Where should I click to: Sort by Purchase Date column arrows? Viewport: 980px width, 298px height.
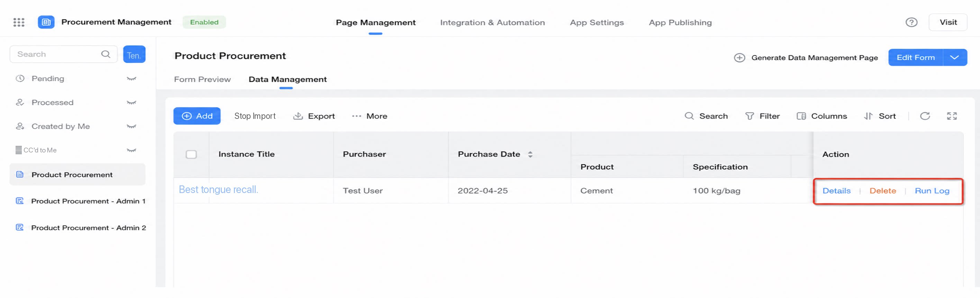coord(530,154)
